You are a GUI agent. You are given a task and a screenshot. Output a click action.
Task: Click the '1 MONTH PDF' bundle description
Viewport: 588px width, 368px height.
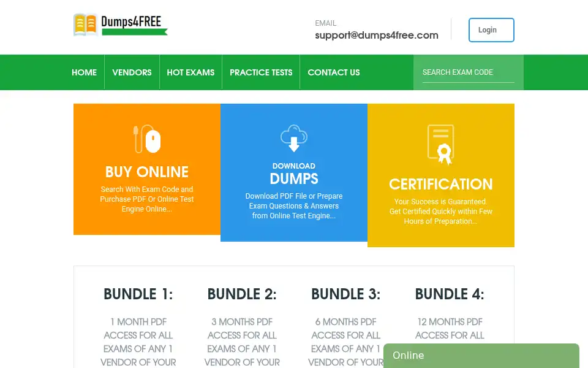coord(138,342)
